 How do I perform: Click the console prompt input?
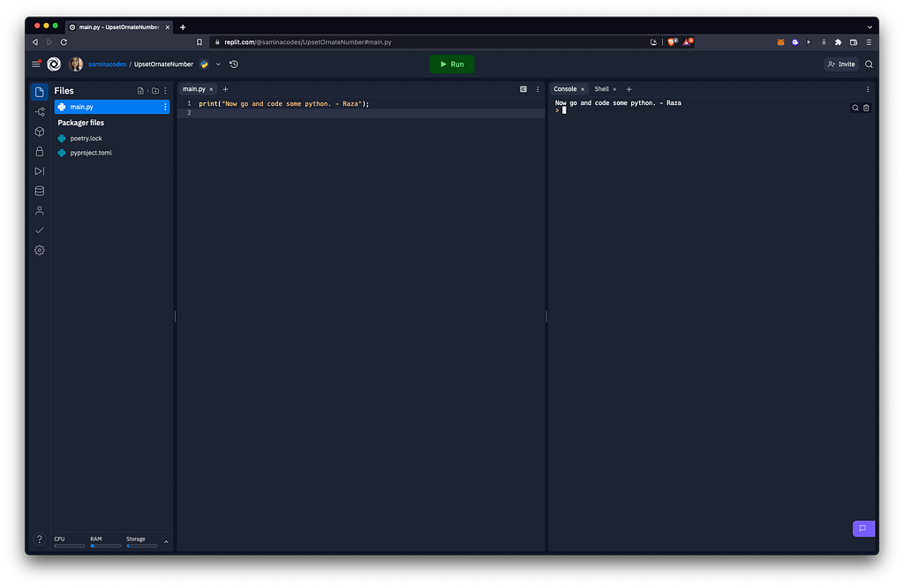coord(564,110)
